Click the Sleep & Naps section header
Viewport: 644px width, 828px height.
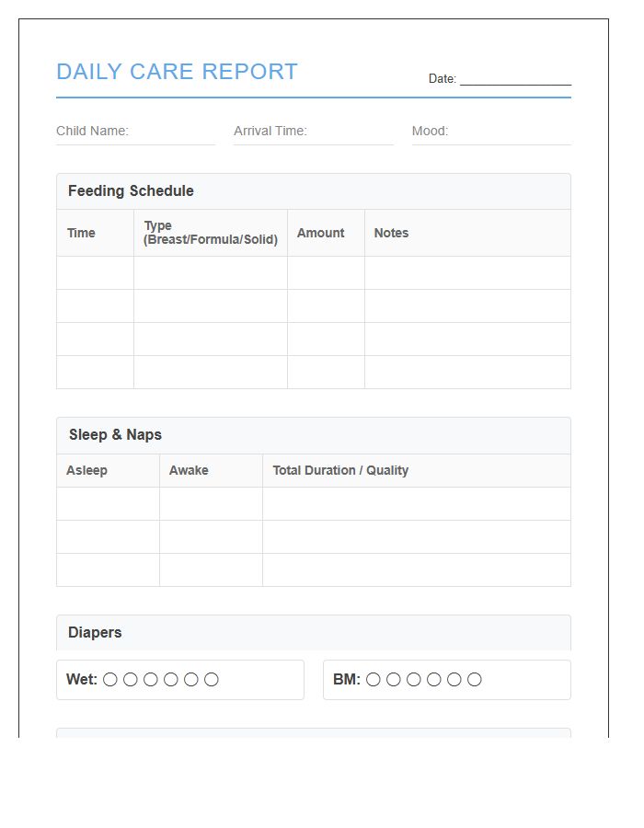(x=115, y=435)
